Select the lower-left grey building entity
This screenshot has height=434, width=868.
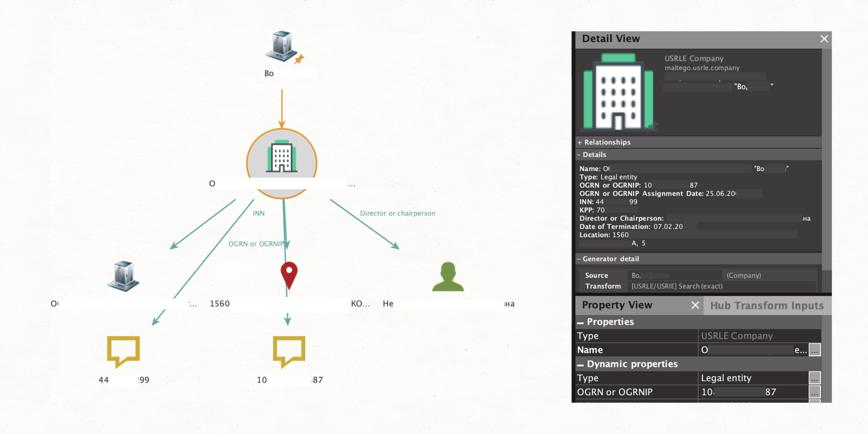pos(123,276)
